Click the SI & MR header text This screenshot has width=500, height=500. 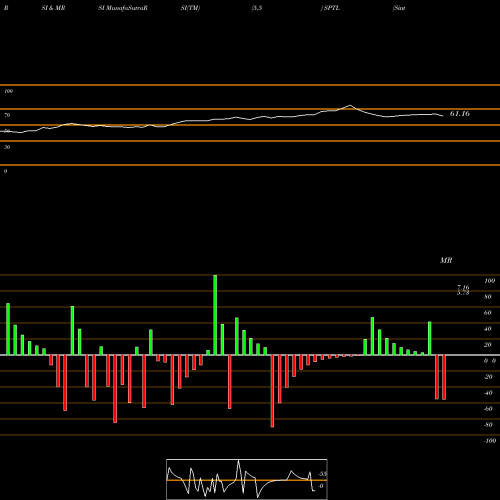click(53, 8)
